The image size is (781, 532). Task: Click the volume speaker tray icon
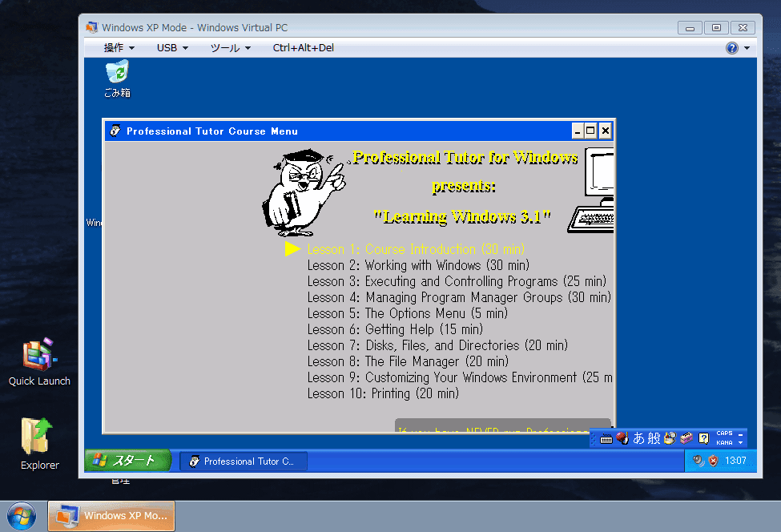coord(698,461)
